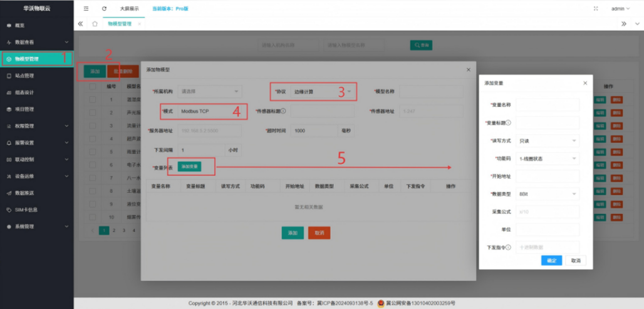Check the checkbox for row 9
This screenshot has height=309, width=644.
pyautogui.click(x=93, y=204)
